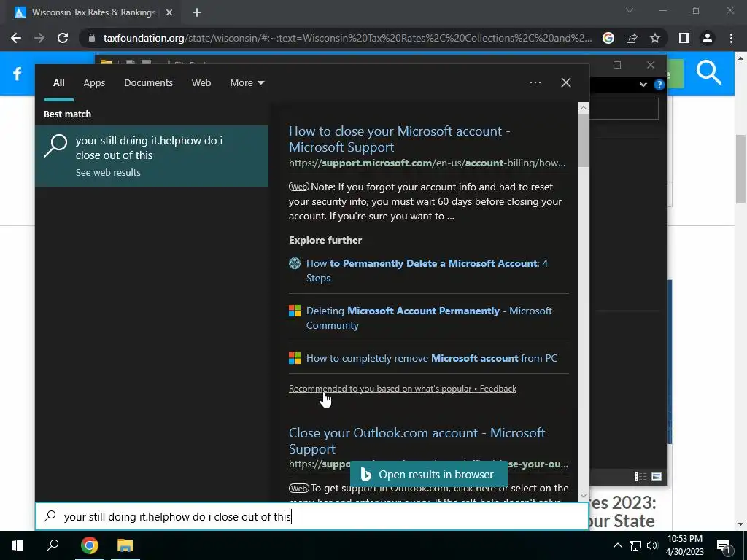747x560 pixels.
Task: Click the Feedback recommendation link
Action: pos(498,389)
